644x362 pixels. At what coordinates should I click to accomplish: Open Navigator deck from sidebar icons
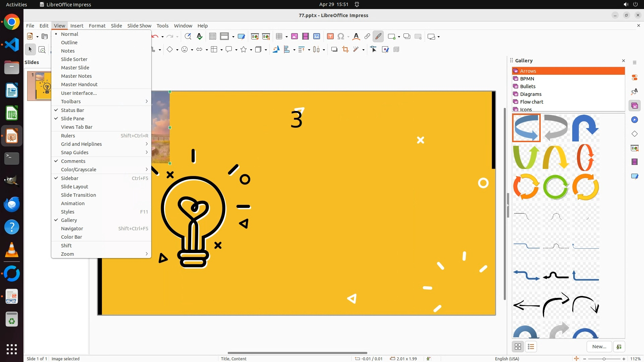tap(634, 120)
